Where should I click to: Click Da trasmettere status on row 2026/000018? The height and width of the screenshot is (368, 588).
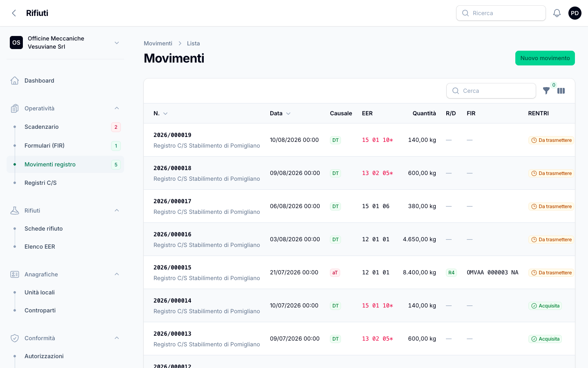[551, 173]
